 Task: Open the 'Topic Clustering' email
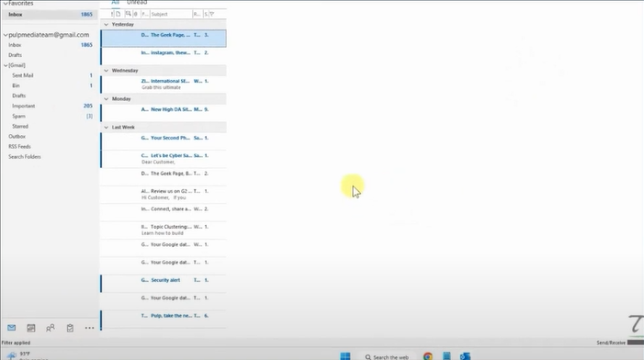click(164, 230)
